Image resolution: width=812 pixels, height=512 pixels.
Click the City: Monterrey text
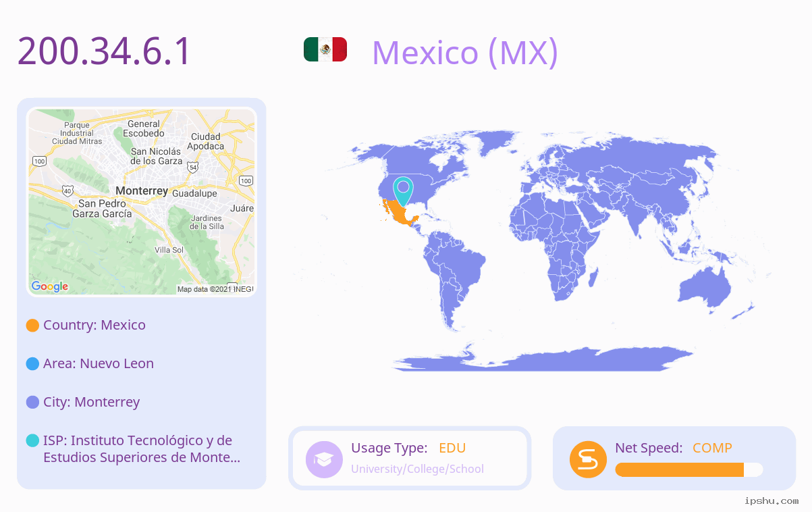(x=92, y=402)
